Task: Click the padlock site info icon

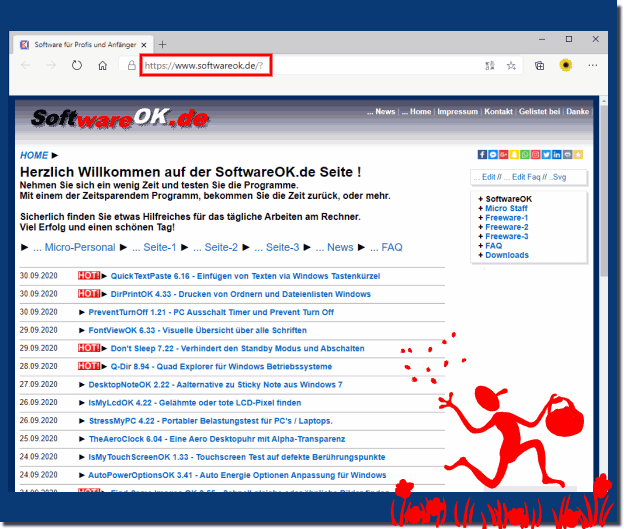Action: coord(131,65)
